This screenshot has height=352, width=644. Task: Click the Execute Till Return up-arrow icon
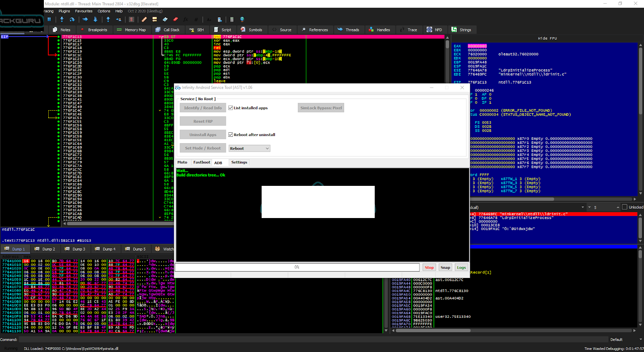108,19
